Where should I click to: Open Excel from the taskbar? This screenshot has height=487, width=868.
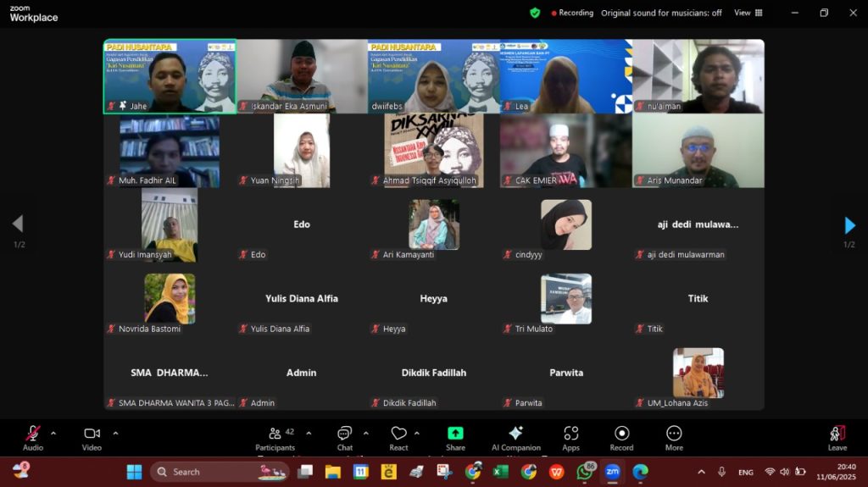point(500,472)
